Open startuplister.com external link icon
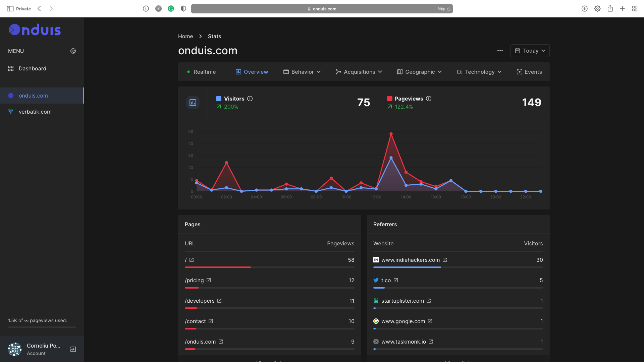This screenshot has height=362, width=644. pyautogui.click(x=429, y=301)
